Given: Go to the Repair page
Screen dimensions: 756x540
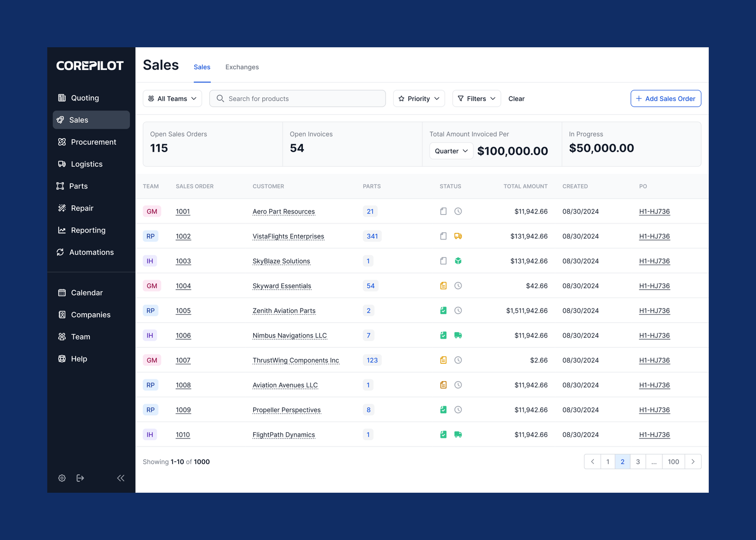Looking at the screenshot, I should pos(82,208).
